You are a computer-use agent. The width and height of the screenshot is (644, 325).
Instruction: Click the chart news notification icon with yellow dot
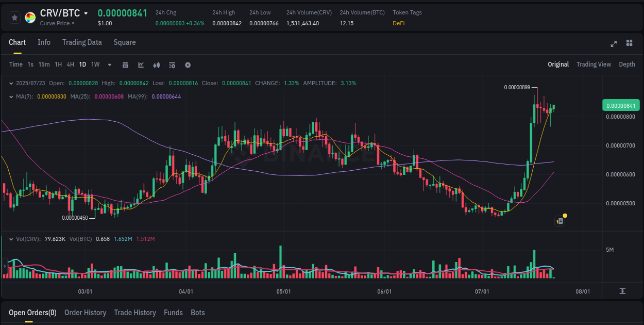pyautogui.click(x=560, y=221)
